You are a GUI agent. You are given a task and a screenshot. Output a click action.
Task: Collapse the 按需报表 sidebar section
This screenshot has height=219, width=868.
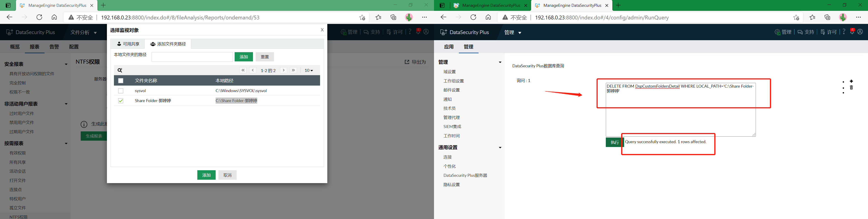[x=66, y=144]
